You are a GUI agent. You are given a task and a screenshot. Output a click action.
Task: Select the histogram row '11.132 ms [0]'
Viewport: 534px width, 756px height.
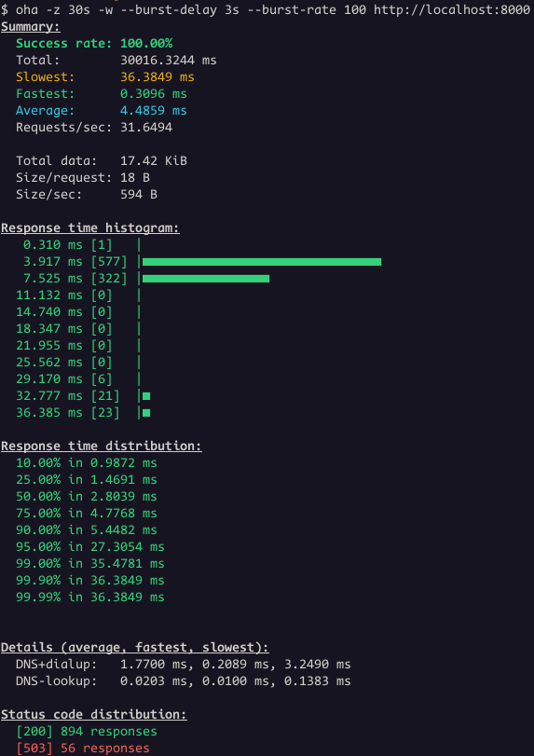click(78, 296)
